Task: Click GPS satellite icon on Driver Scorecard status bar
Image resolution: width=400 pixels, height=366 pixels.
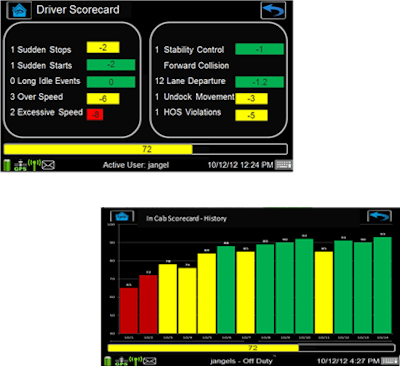Action: [x=20, y=165]
